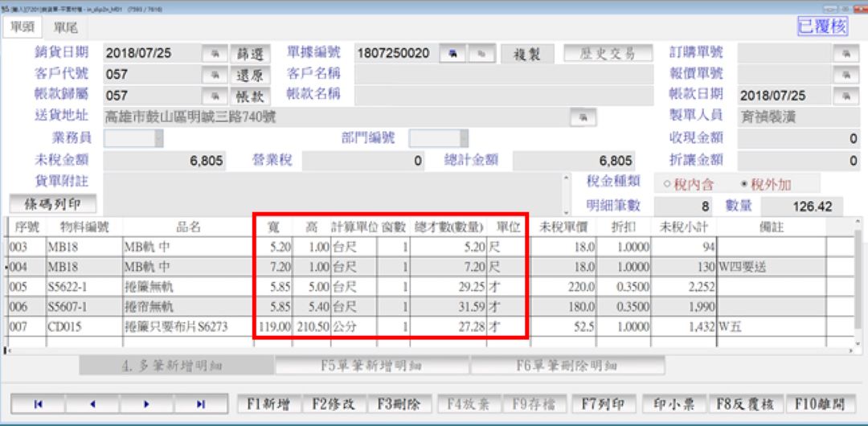Open lookup icon for 報價單號

coord(845,74)
